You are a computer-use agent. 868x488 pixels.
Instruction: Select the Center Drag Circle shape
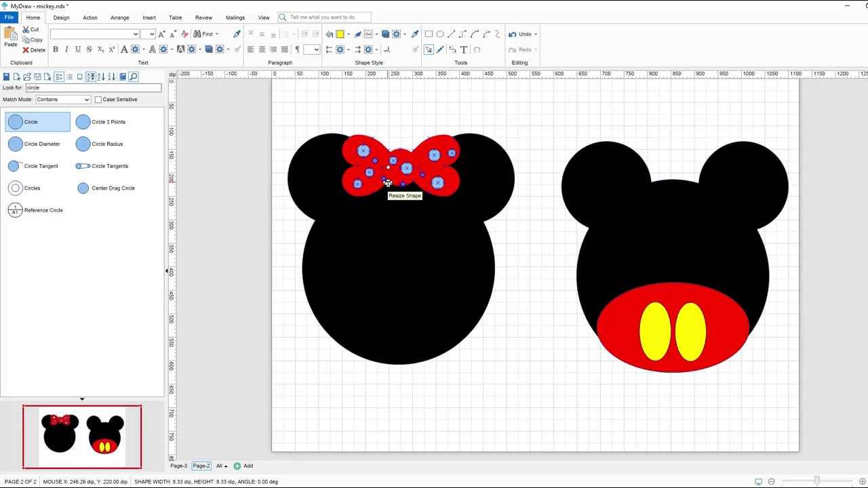coord(106,188)
